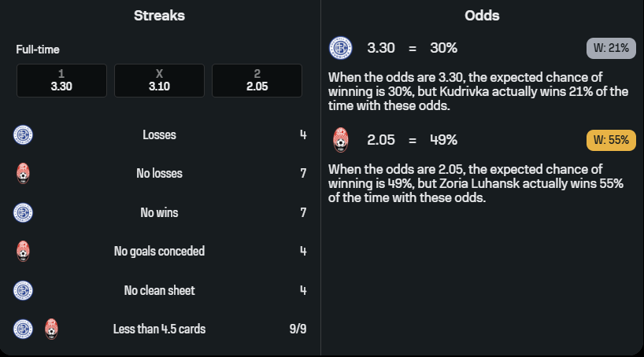Viewport: 644px width, 357px height.
Task: Click Kudrivka logo in Losses streak row
Action: [x=24, y=134]
